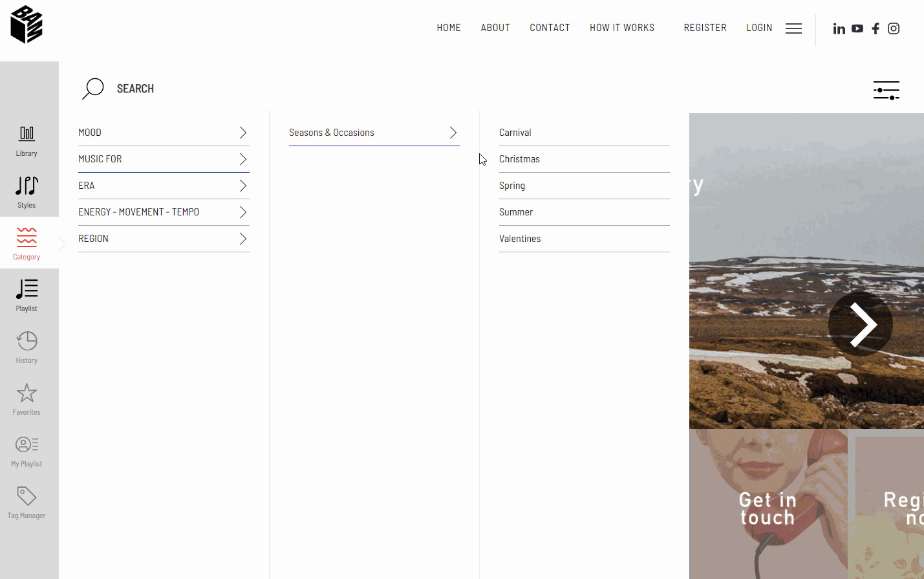Visit the Facebook page icon

pyautogui.click(x=876, y=28)
